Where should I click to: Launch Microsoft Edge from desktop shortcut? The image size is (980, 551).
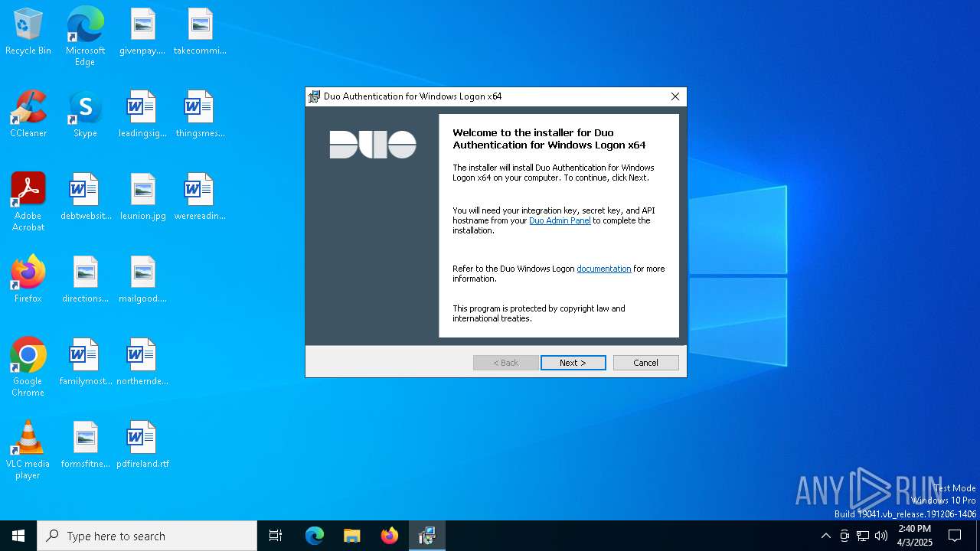(85, 37)
